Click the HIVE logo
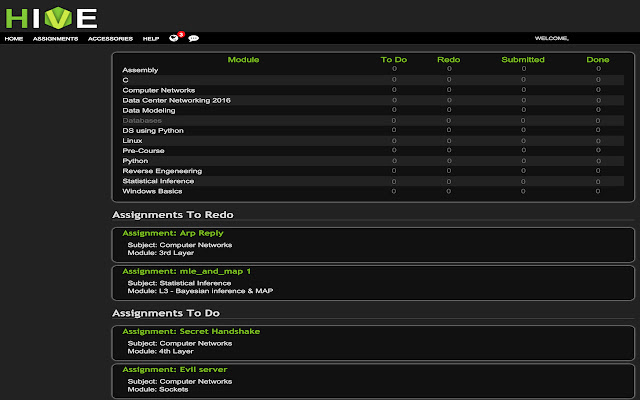Image resolution: width=640 pixels, height=400 pixels. 52,17
